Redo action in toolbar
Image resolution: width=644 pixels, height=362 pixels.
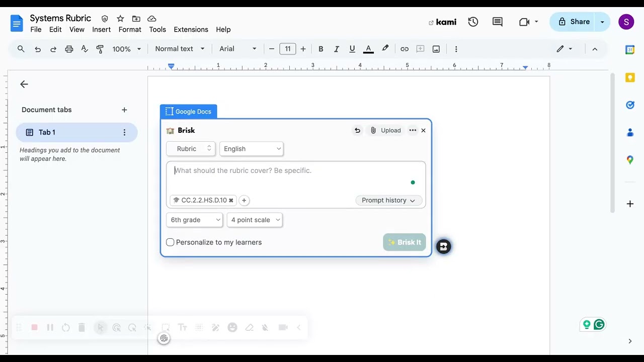53,49
